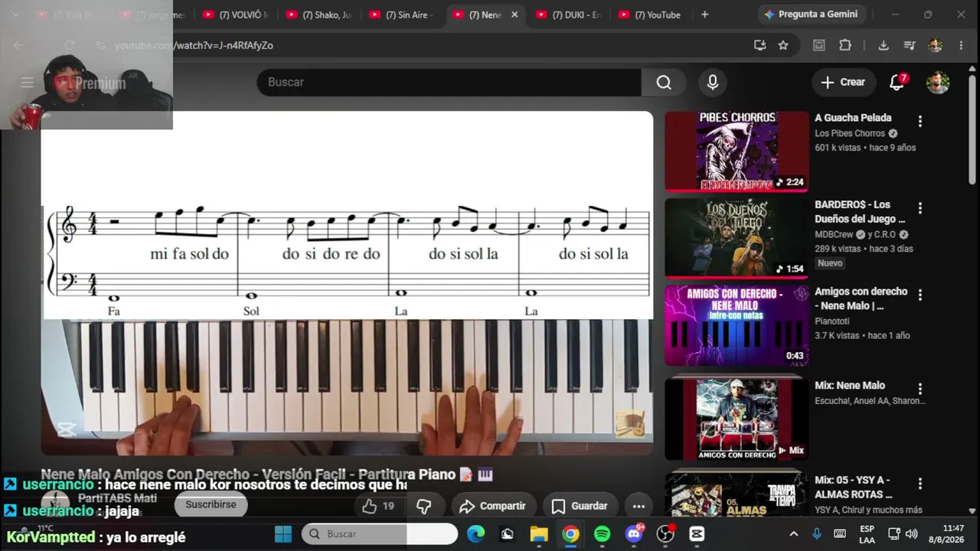The height and width of the screenshot is (551, 980).
Task: Open OBS Studio from the taskbar
Action: [x=665, y=533]
